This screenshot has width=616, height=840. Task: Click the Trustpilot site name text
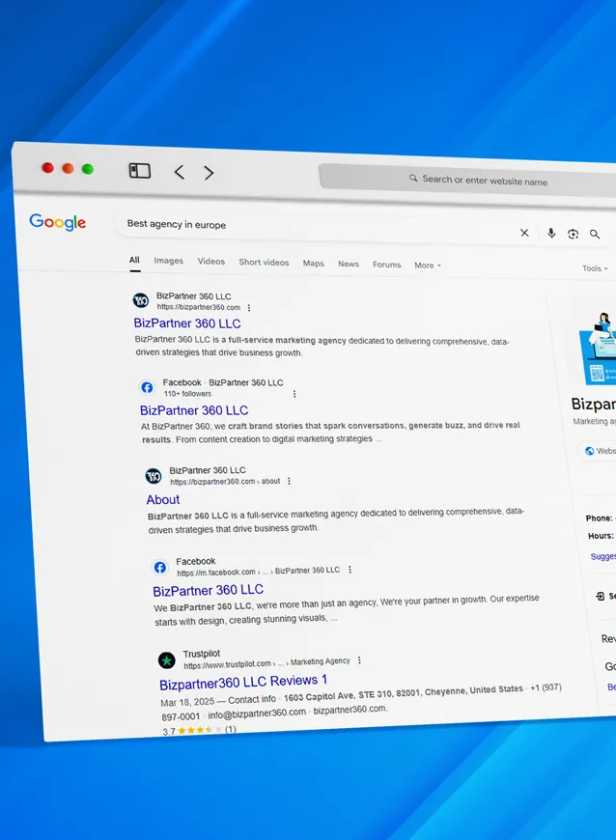click(x=202, y=654)
